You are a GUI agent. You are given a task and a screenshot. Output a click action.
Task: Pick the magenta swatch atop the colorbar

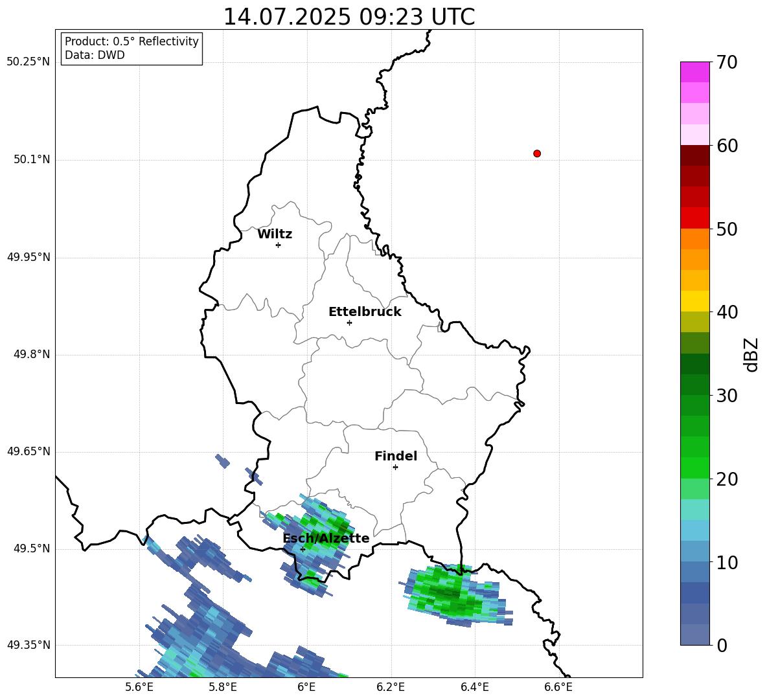click(x=694, y=73)
